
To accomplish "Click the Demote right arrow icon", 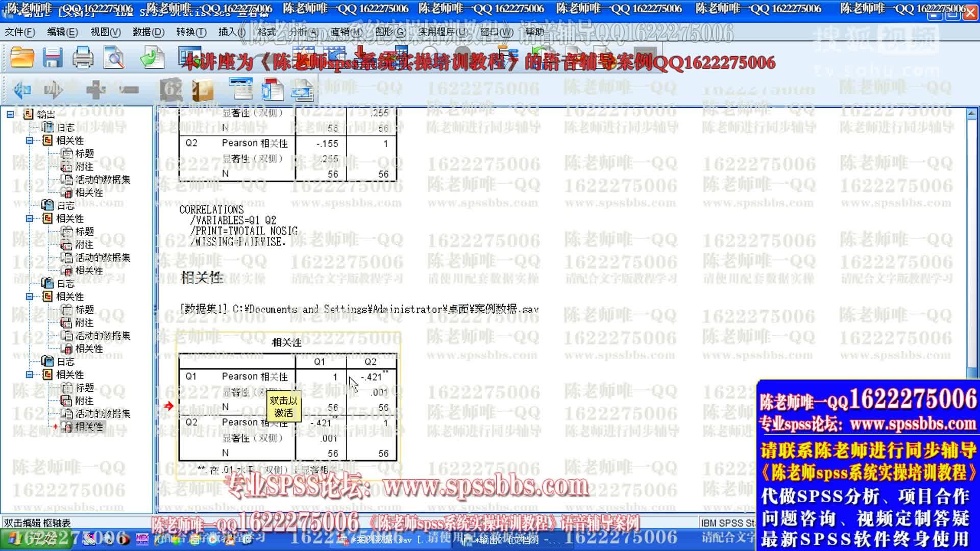I will [x=54, y=90].
